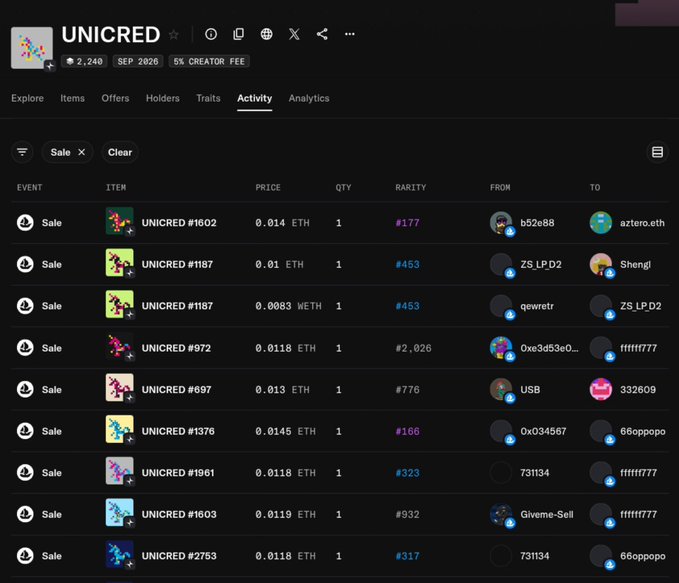Favorite the UNICRED collection with the star icon

174,35
